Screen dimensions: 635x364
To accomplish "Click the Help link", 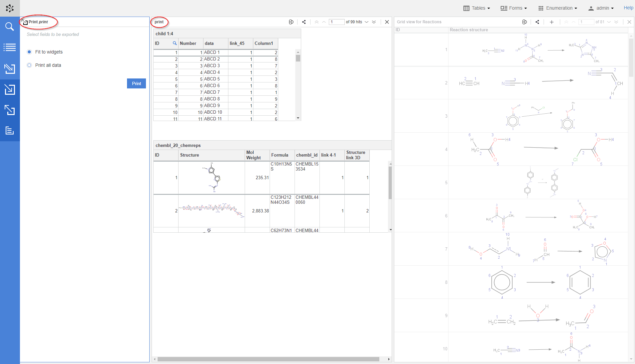I will 628,8.
